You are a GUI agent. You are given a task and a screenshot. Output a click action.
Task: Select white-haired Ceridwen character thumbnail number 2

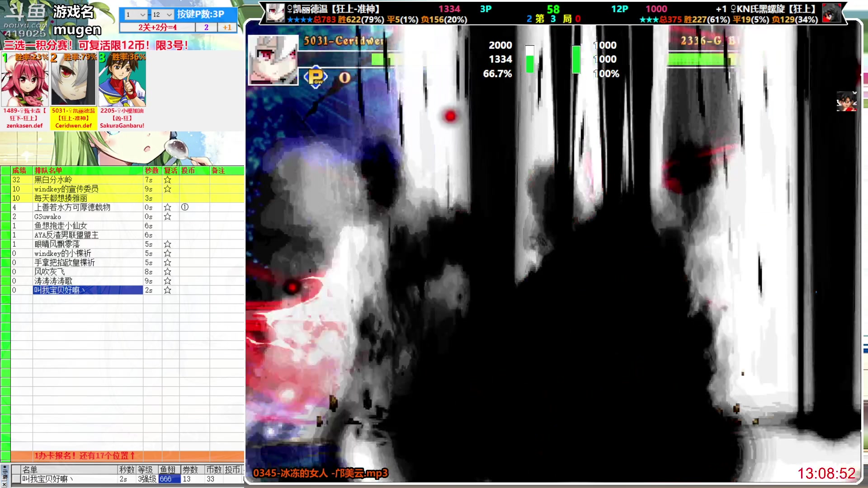pos(73,80)
